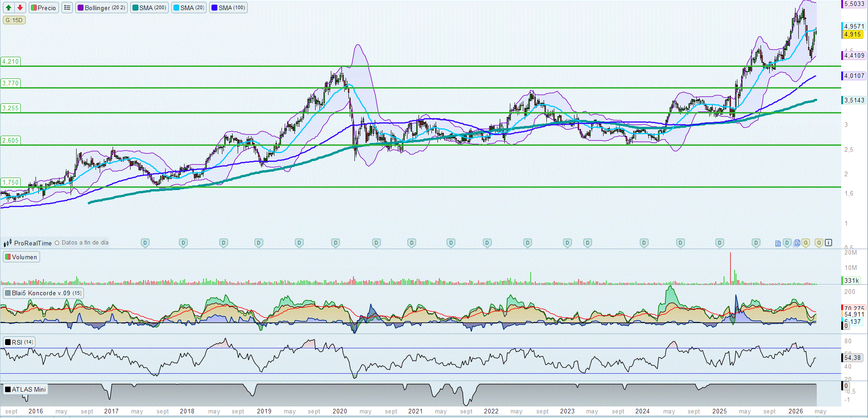Open the single blue document note icon
The height and width of the screenshot is (418, 868).
point(778,243)
